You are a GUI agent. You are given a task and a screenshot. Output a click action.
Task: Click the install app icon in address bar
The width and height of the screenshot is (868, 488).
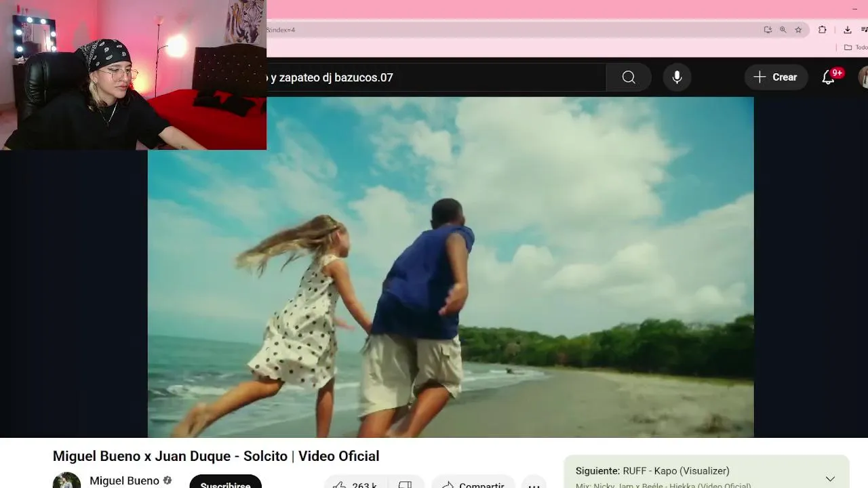[x=768, y=30]
